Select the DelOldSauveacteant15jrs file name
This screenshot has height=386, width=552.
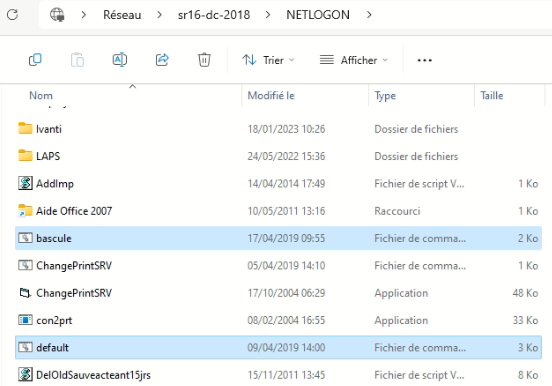tap(93, 375)
